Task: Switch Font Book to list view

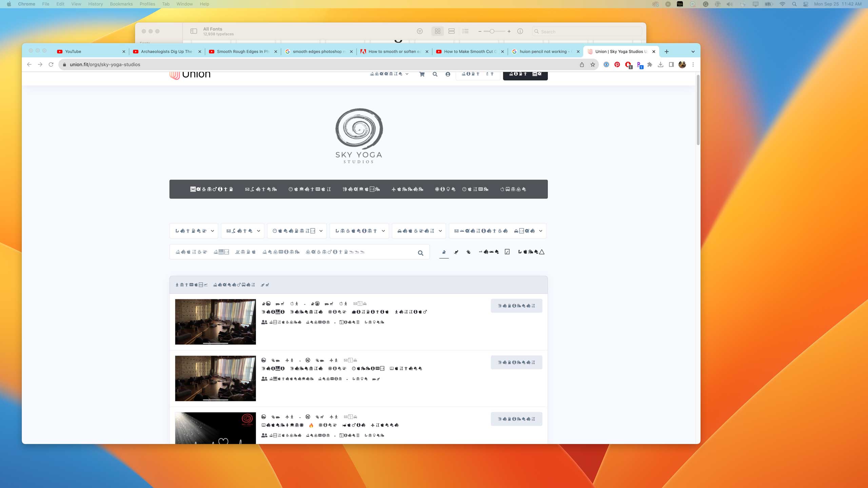Action: click(466, 31)
